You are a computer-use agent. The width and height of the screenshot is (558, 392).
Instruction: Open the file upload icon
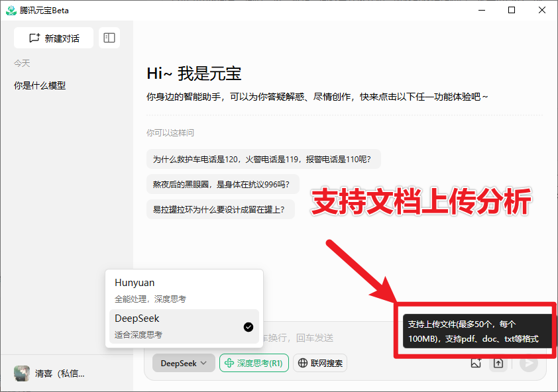tap(498, 363)
